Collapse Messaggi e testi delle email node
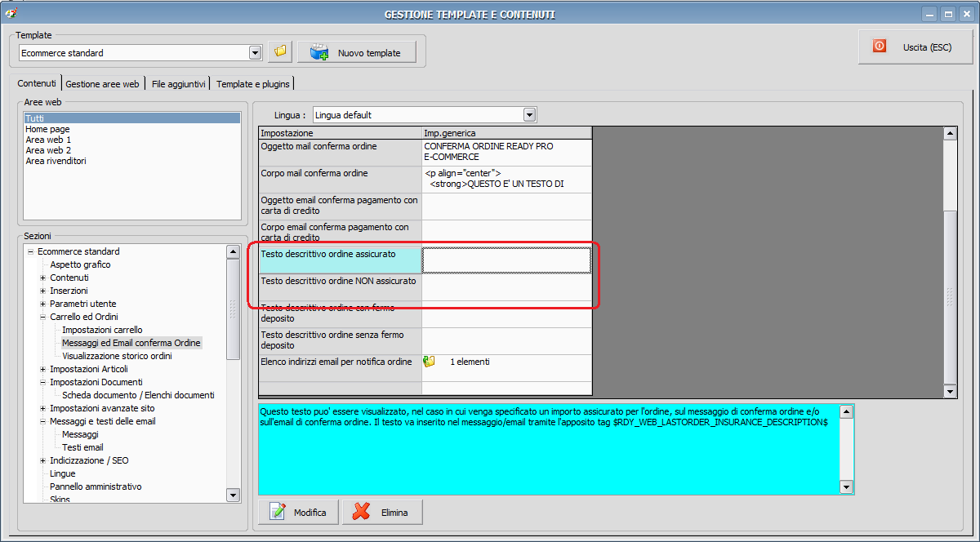This screenshot has width=980, height=542. [x=42, y=421]
